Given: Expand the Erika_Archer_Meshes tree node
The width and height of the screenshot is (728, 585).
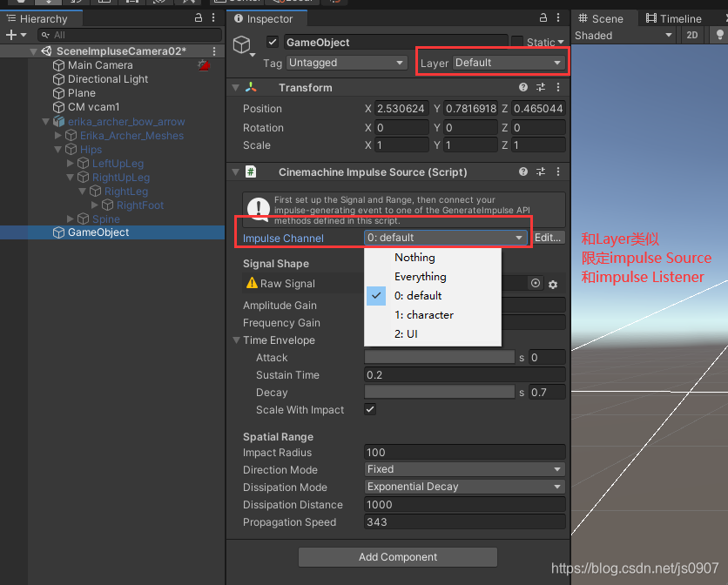Looking at the screenshot, I should tap(58, 136).
